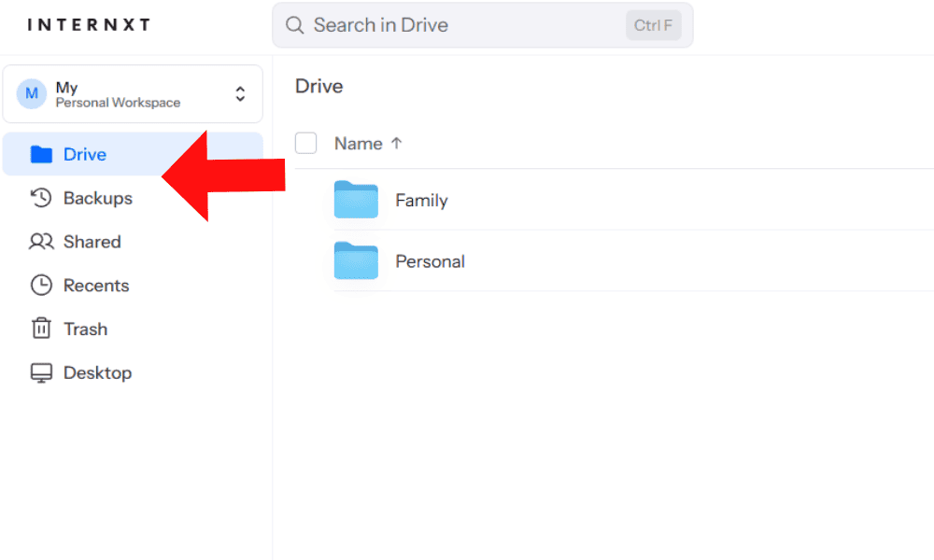Click the Recents clock icon
The width and height of the screenshot is (934, 560).
(41, 286)
